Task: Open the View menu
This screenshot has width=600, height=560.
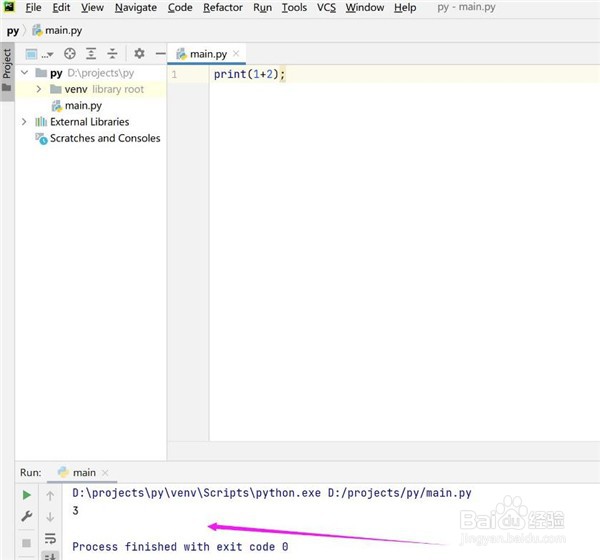Action: coord(92,8)
